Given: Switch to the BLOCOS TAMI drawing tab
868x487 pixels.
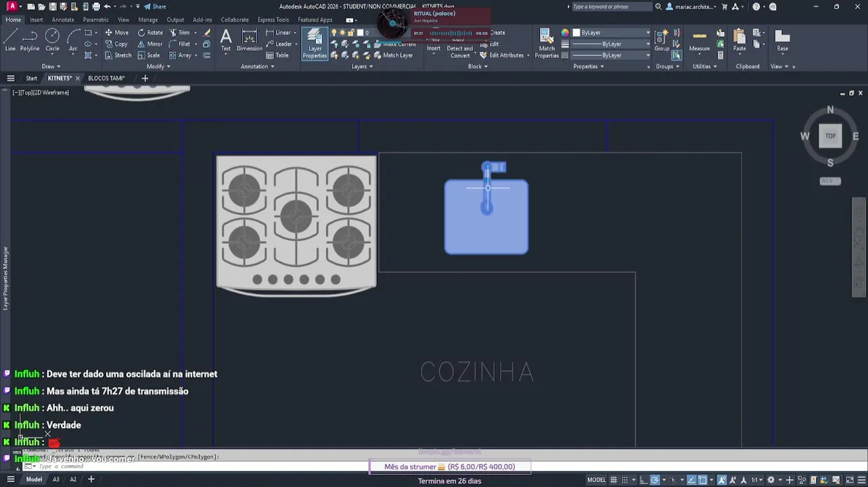Looking at the screenshot, I should (x=106, y=78).
